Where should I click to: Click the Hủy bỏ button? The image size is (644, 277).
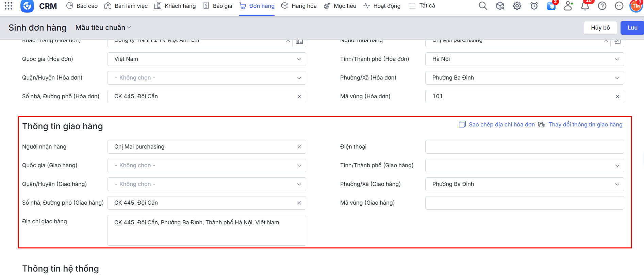[x=600, y=28]
